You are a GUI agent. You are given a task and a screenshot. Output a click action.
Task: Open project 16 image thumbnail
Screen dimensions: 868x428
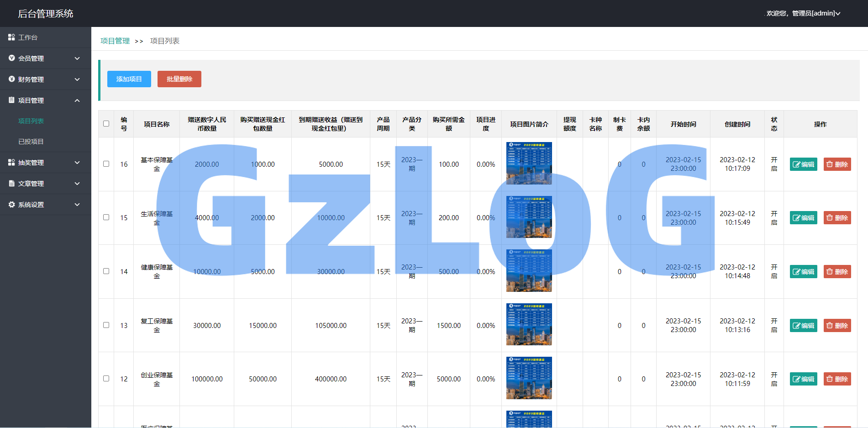(x=529, y=163)
